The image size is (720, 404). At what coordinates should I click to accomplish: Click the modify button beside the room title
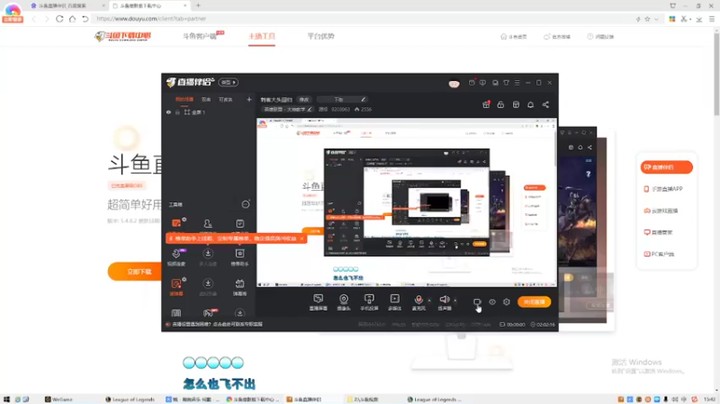coord(304,99)
